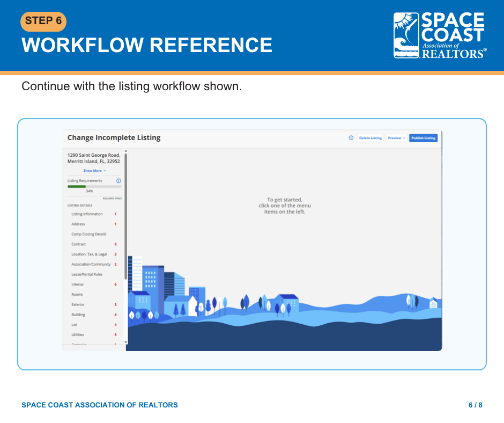This screenshot has height=423, width=504.
Task: Click the 1290 Saint George Road address text
Action: tap(94, 158)
